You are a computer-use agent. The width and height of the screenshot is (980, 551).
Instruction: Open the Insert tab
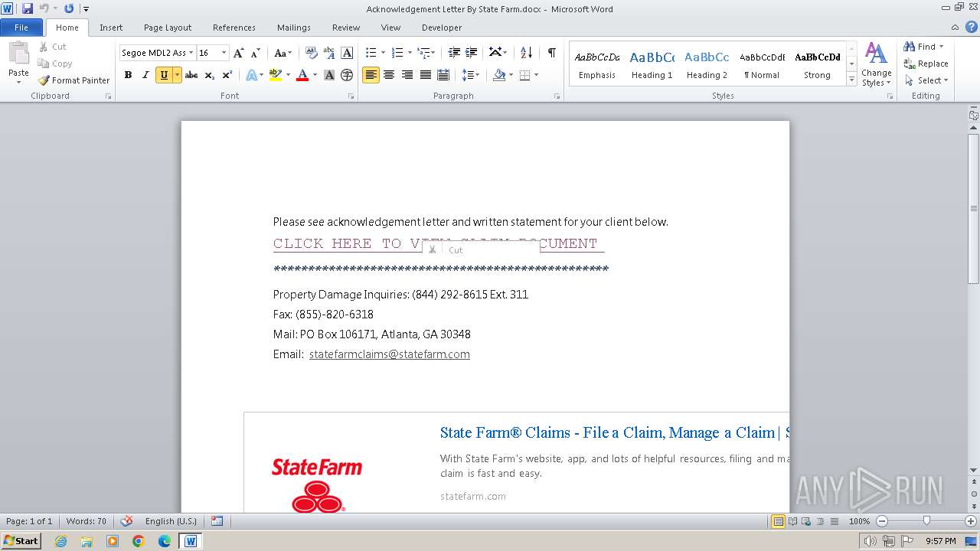[111, 28]
